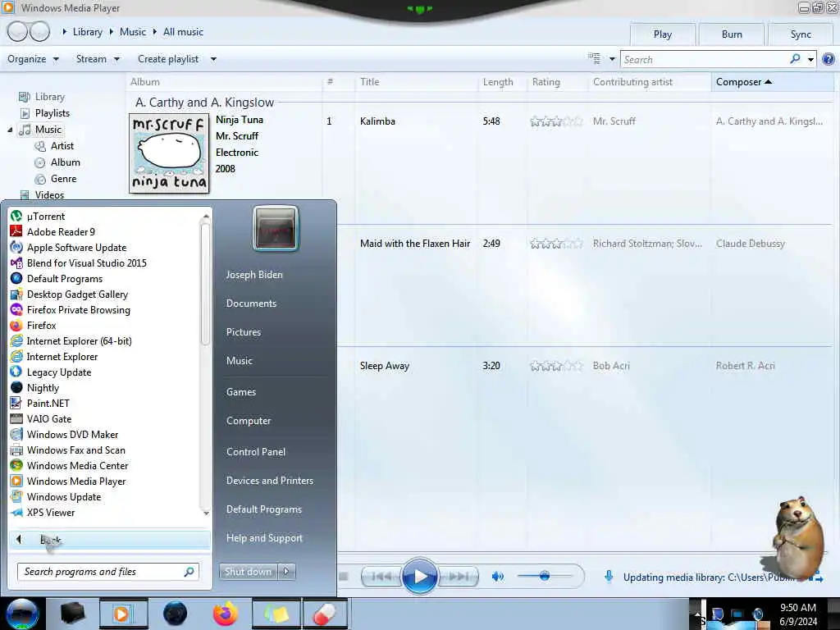This screenshot has width=840, height=630.
Task: Select Artist in the navigation tree
Action: coord(54,146)
